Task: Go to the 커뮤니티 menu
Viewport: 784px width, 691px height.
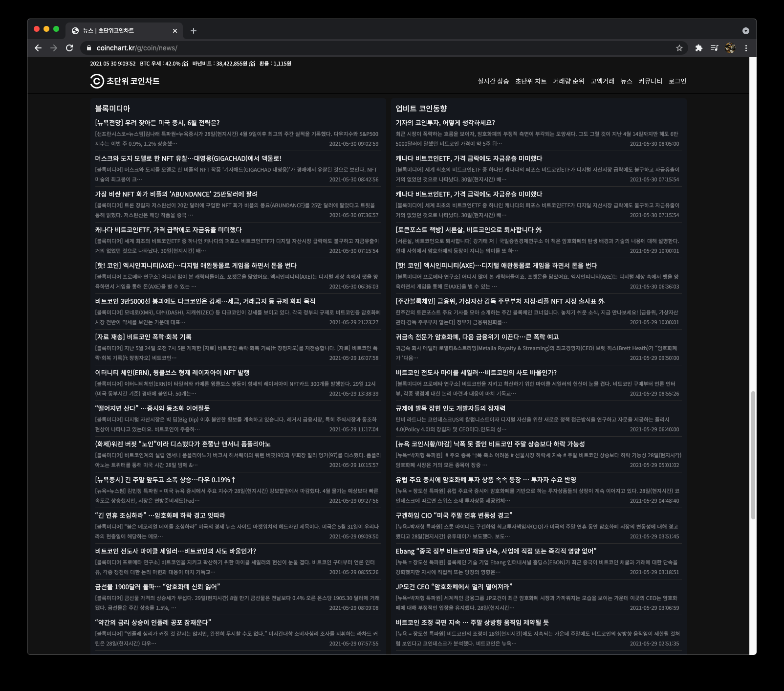Action: pyautogui.click(x=650, y=81)
